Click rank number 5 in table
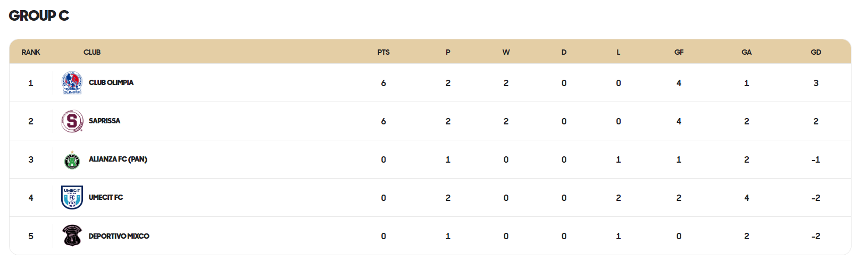The image size is (868, 269). pyautogui.click(x=31, y=236)
